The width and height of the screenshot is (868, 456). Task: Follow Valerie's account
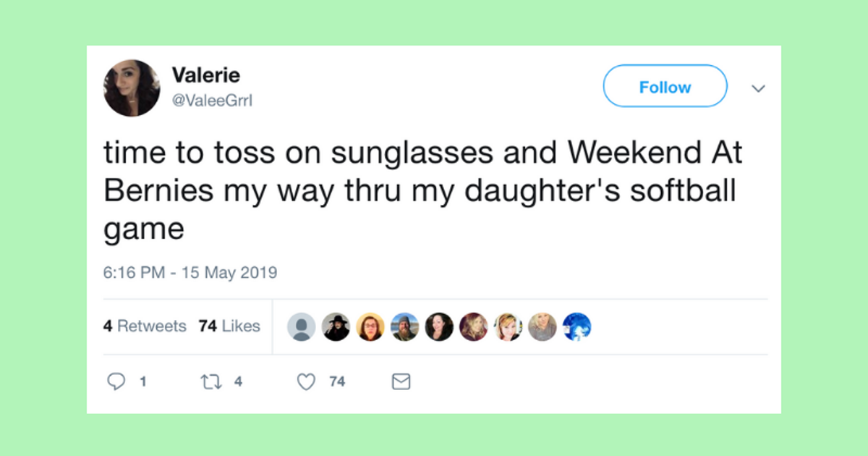(665, 86)
